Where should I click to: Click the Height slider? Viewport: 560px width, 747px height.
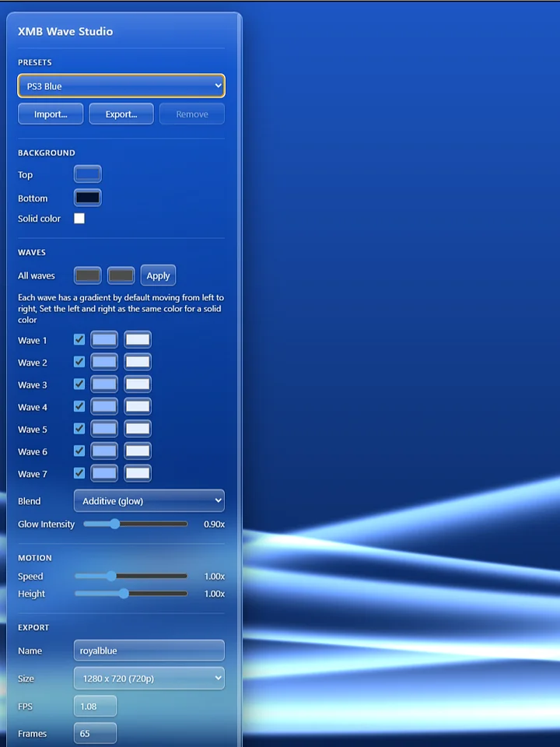coord(131,594)
